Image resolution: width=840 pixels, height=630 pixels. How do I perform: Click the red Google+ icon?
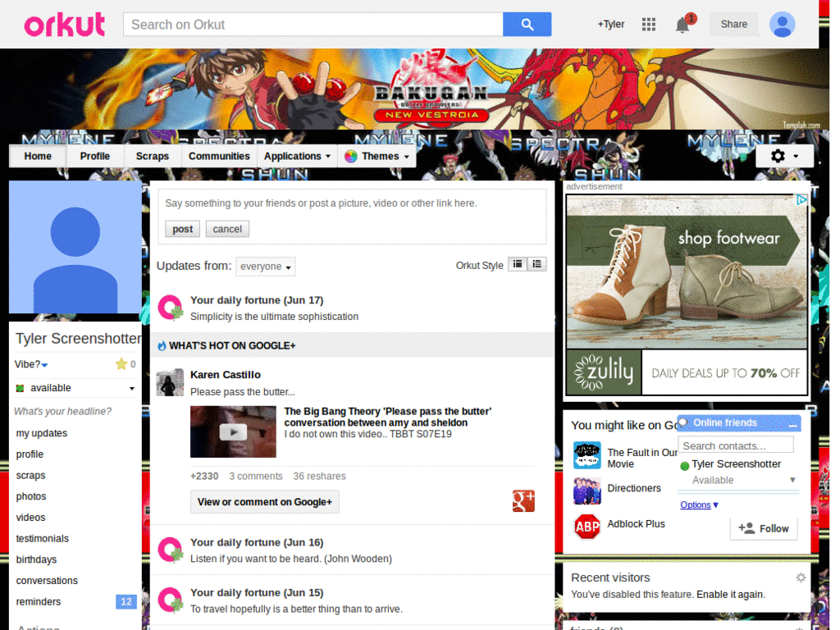(x=523, y=501)
